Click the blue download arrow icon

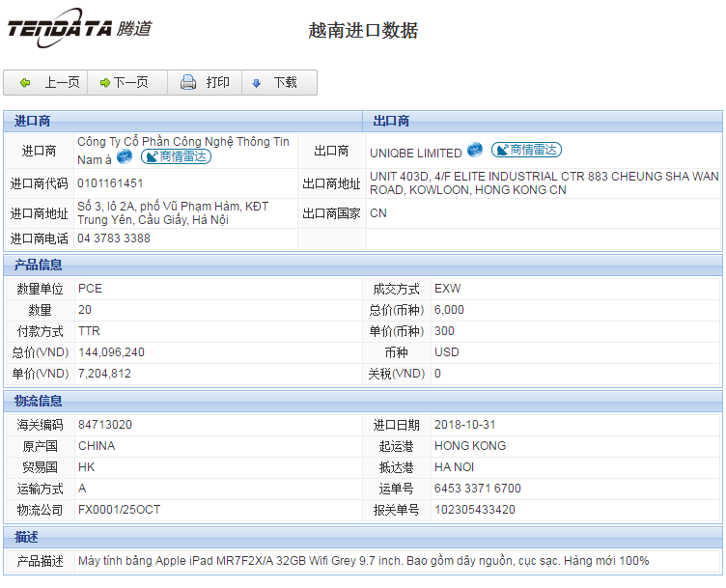257,83
